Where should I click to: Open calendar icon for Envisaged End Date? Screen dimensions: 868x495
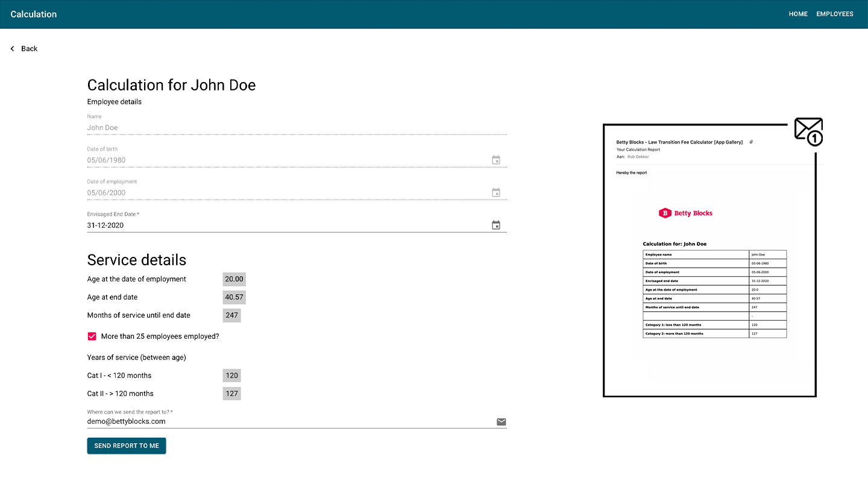[x=495, y=225]
